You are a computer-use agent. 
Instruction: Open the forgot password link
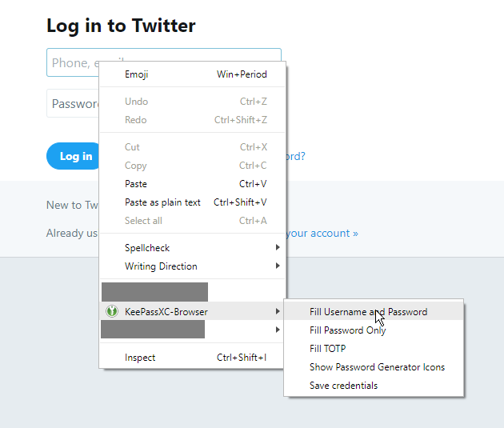[295, 156]
